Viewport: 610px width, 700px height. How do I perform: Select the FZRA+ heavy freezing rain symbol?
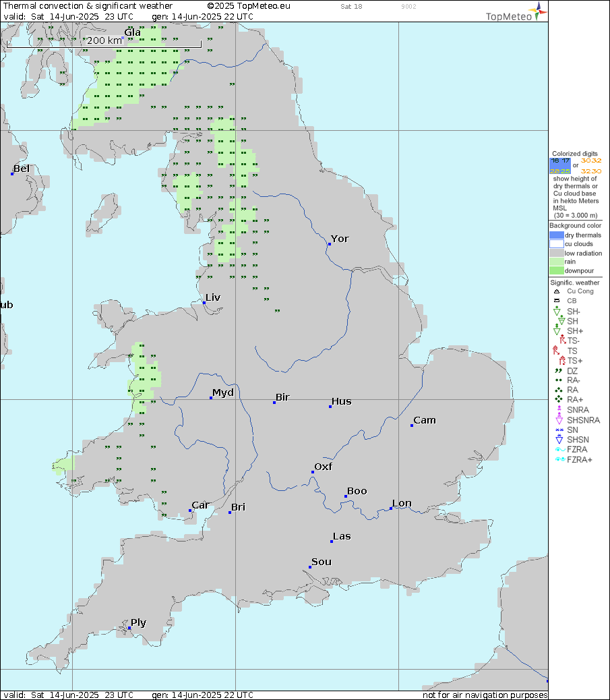560,459
